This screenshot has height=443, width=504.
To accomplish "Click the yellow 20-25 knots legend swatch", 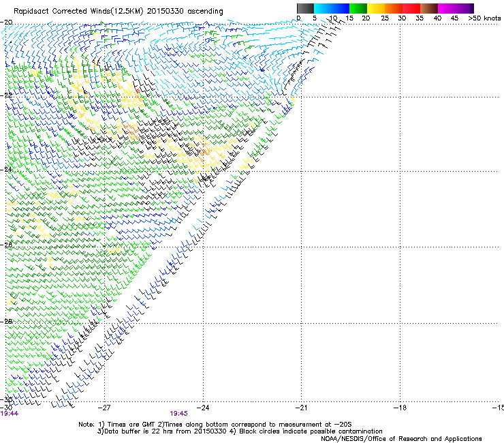I will coord(376,8).
